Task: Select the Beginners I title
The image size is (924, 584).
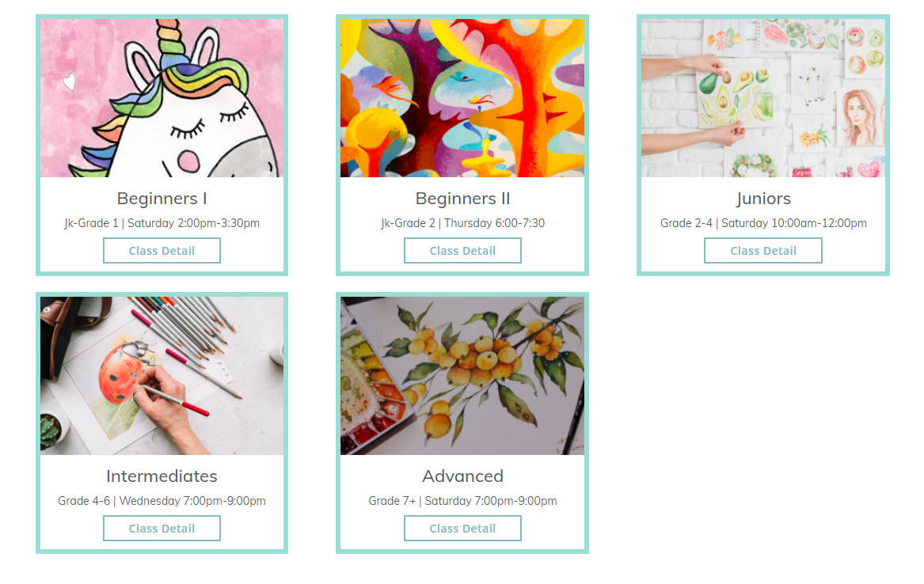Action: coord(162,199)
